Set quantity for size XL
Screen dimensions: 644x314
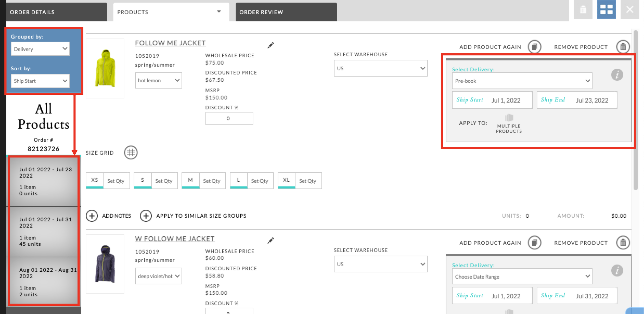(x=308, y=180)
